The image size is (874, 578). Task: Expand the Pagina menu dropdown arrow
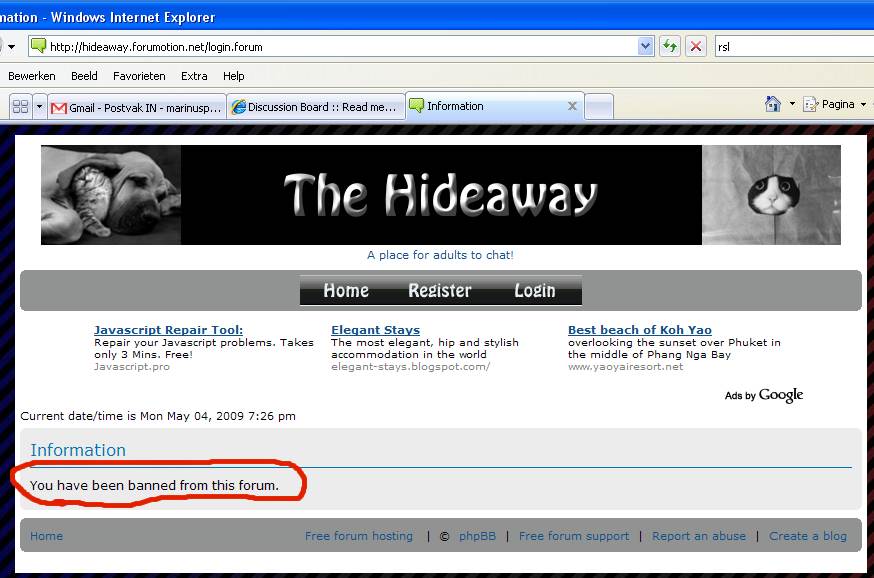(x=863, y=104)
